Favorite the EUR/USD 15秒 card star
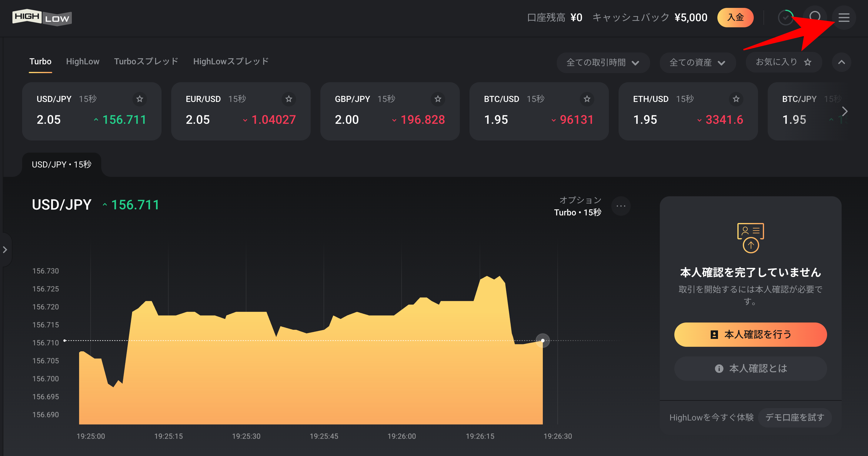Viewport: 868px width, 456px height. coord(289,99)
